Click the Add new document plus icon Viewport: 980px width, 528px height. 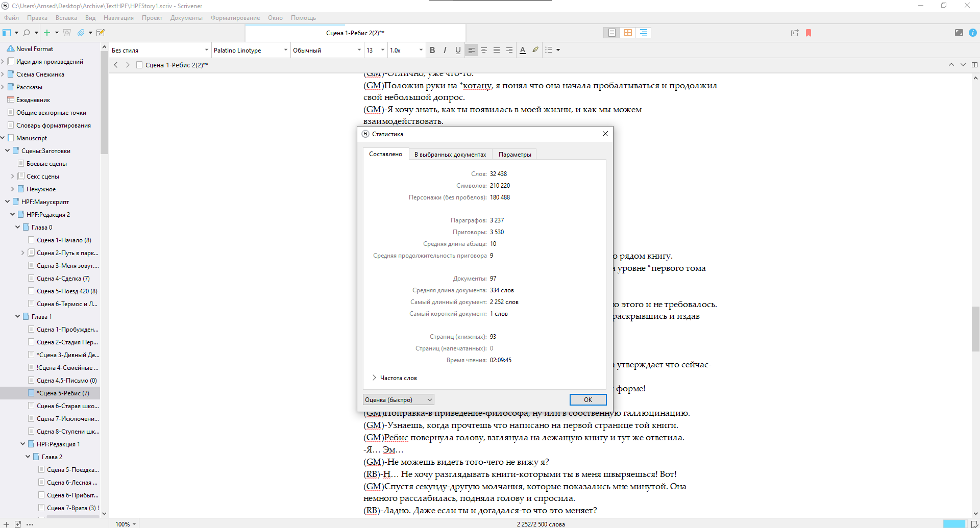pyautogui.click(x=47, y=33)
